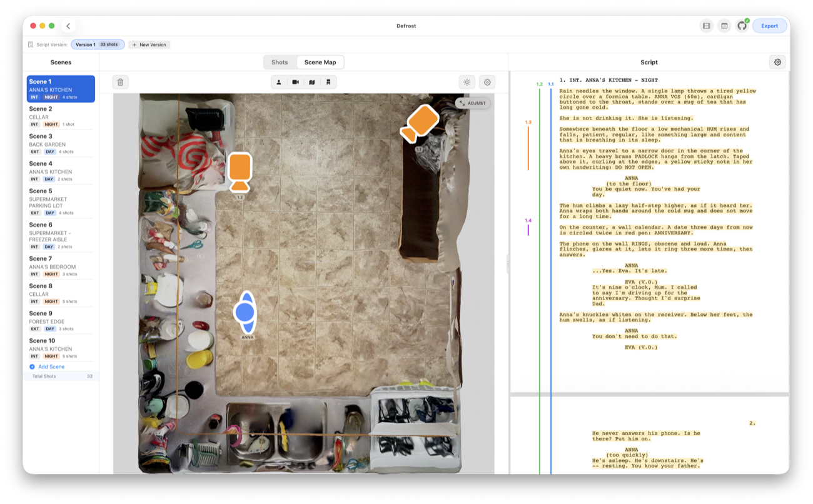Select Scene 9 Forest Edge
Viewport: 813px width, 504px height.
click(x=61, y=321)
